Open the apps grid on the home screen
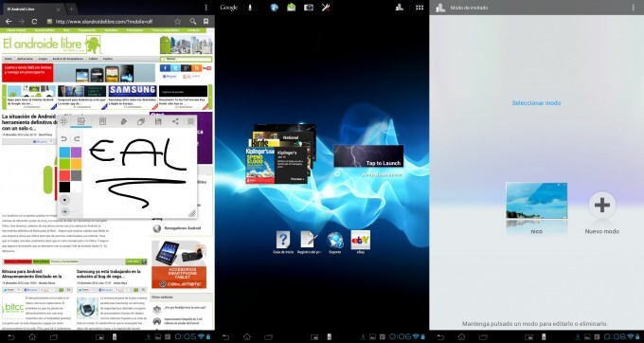The height and width of the screenshot is (343, 644). pyautogui.click(x=420, y=8)
